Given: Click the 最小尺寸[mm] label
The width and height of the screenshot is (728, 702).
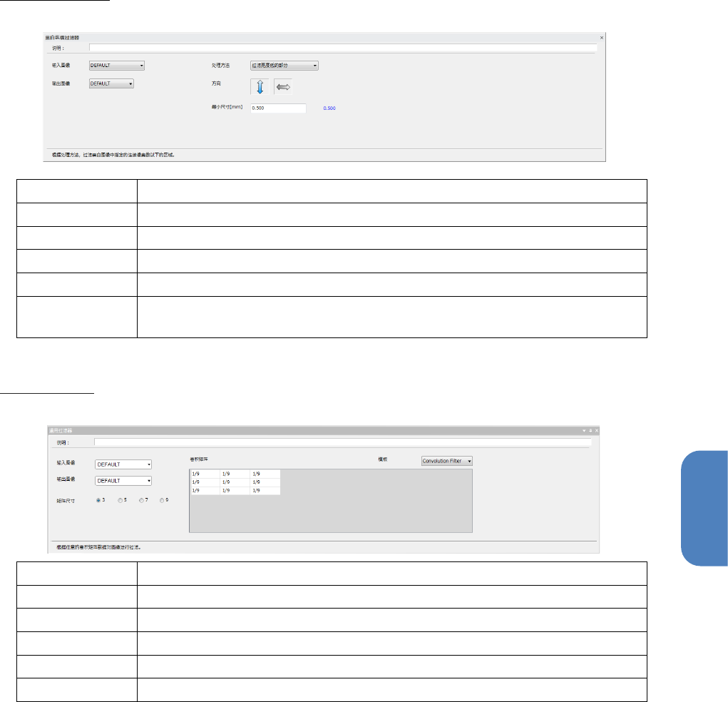Looking at the screenshot, I should click(x=227, y=107).
